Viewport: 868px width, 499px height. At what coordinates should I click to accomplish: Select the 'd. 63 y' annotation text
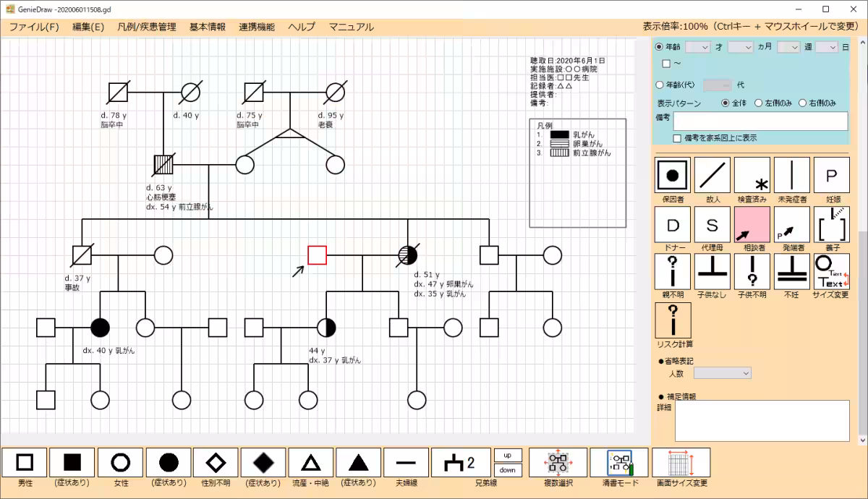(x=158, y=188)
